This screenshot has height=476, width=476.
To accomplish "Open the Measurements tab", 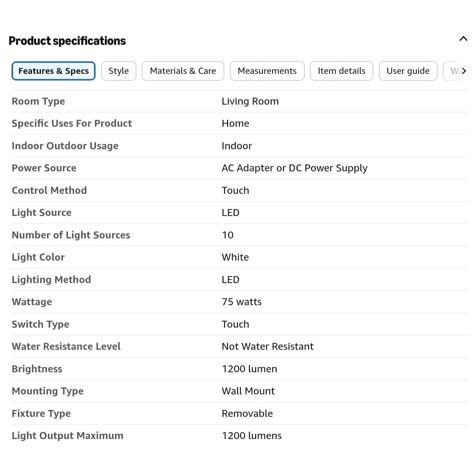I will click(x=267, y=71).
